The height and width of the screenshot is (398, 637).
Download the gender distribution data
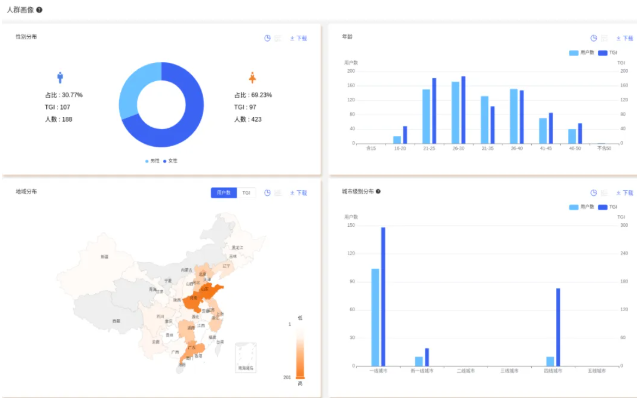[299, 38]
